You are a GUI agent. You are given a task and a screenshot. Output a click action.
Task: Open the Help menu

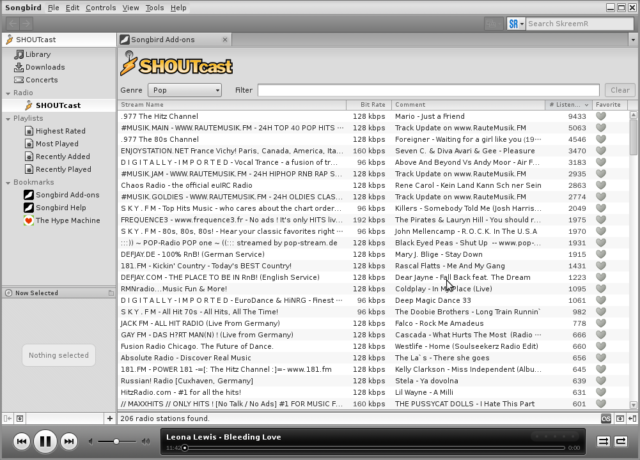(x=178, y=8)
